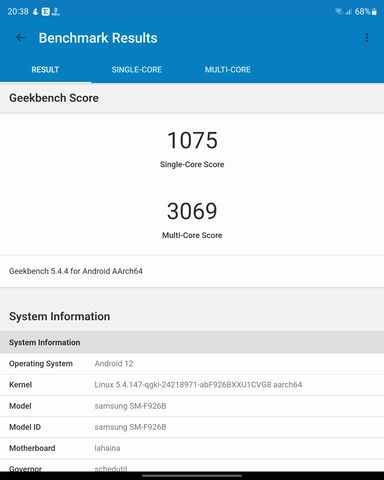384x480 pixels.
Task: Tap the lahaina motherboard value
Action: coord(107,448)
